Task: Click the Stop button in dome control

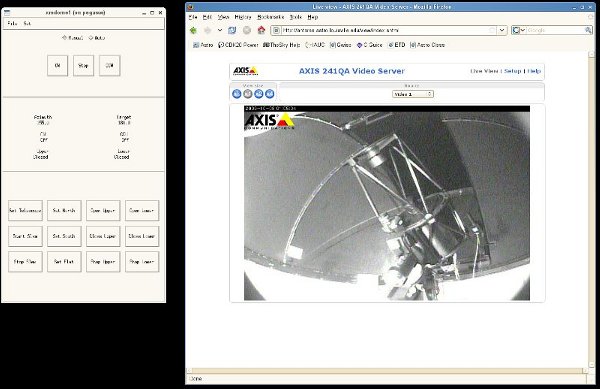Action: pyautogui.click(x=83, y=65)
